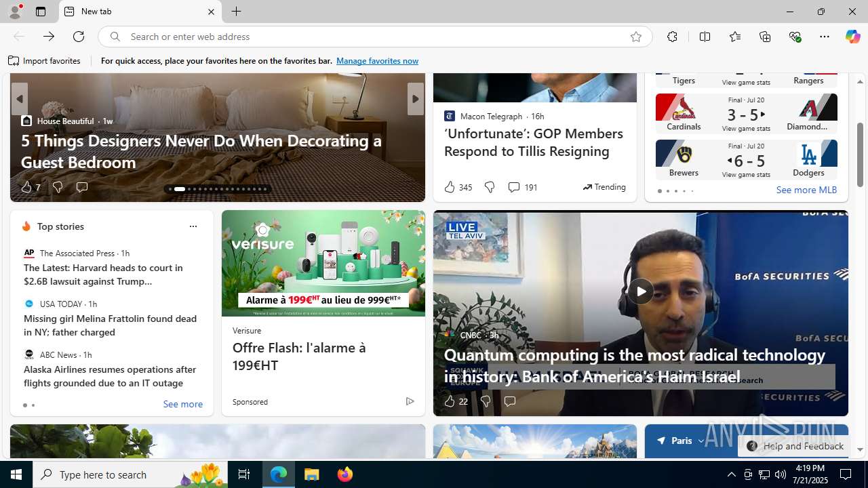Screen dimensions: 868x488
Task: Open the Top stories heading
Action: (x=60, y=226)
